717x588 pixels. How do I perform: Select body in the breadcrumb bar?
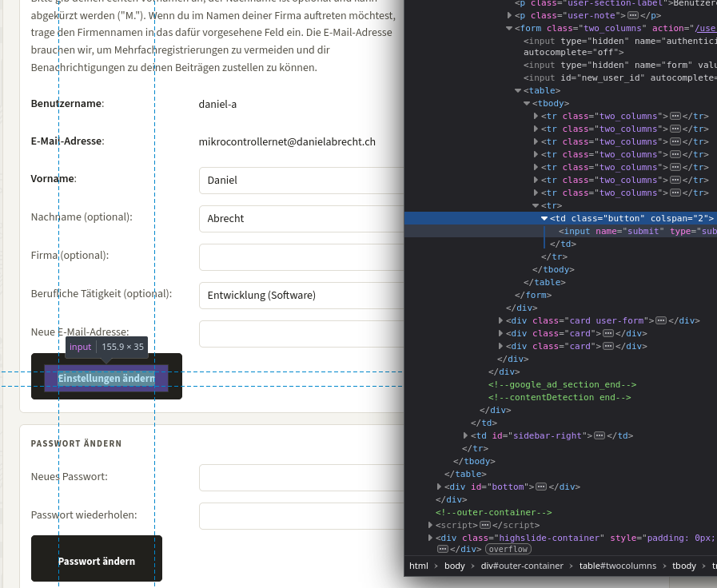pos(455,566)
